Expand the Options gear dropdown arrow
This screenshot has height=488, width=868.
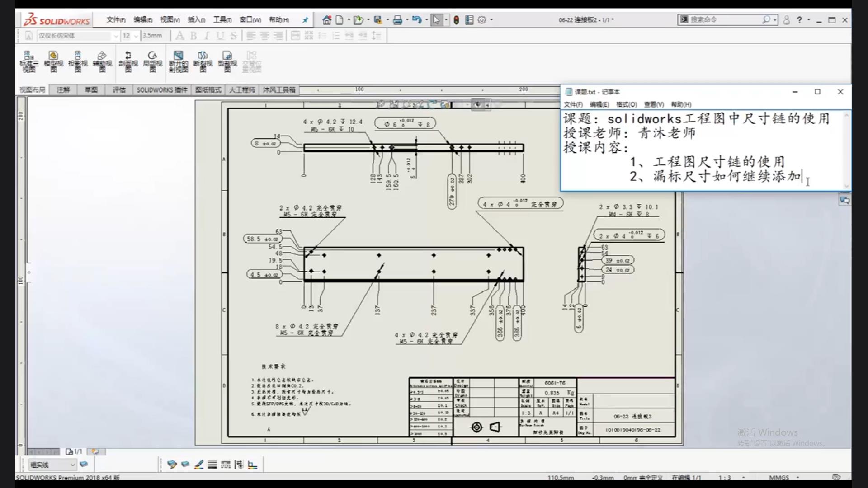[x=491, y=20]
